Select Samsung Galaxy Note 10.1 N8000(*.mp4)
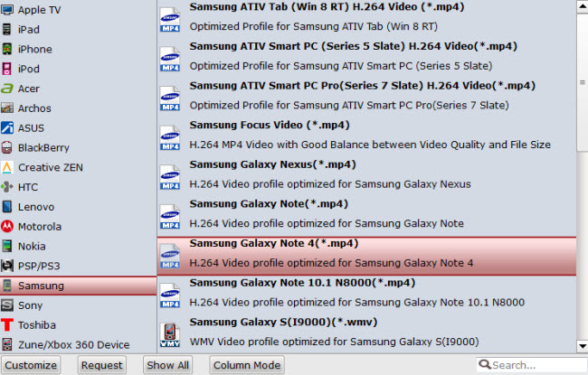This screenshot has width=588, height=375. click(366, 296)
